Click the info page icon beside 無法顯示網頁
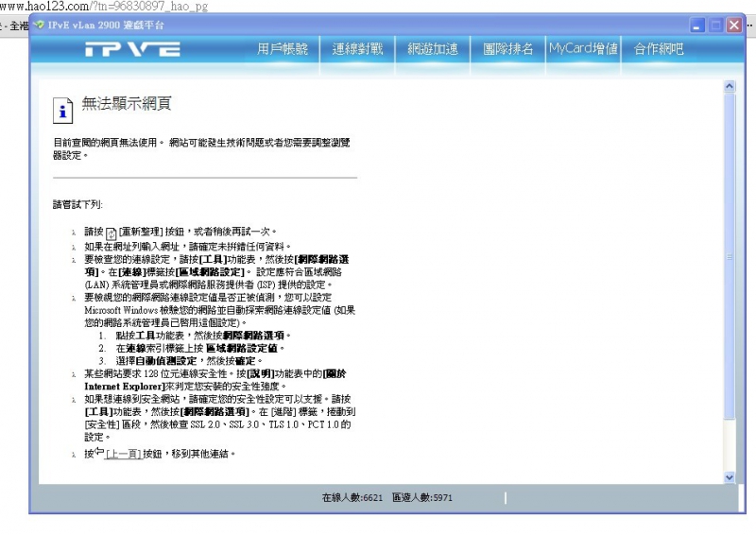 62,111
